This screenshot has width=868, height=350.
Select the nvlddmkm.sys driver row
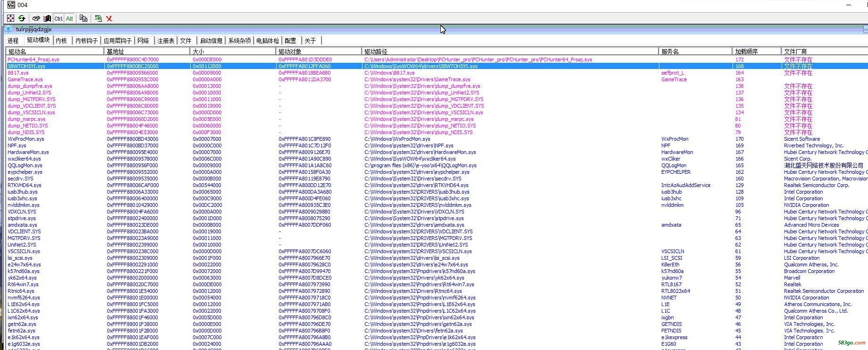[x=24, y=205]
